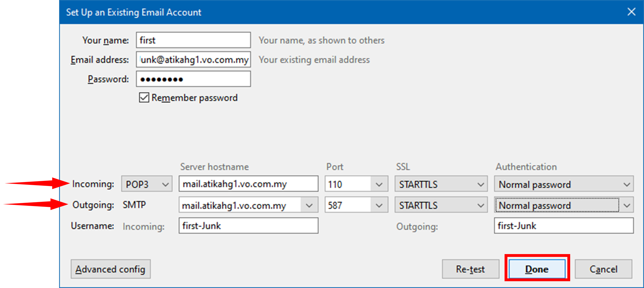Expand the outgoing server hostname dropdown arrow
Image resolution: width=644 pixels, height=288 pixels.
309,205
